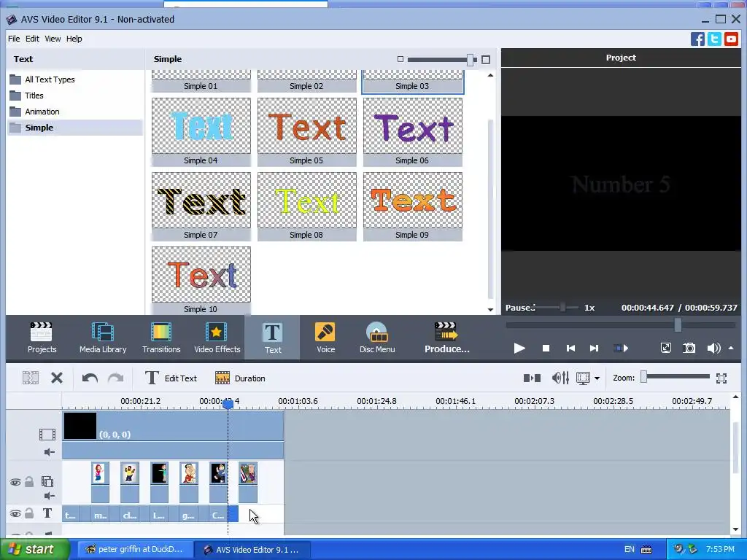The height and width of the screenshot is (560, 747).
Task: Click the large thumbnails icon
Action: tap(485, 60)
